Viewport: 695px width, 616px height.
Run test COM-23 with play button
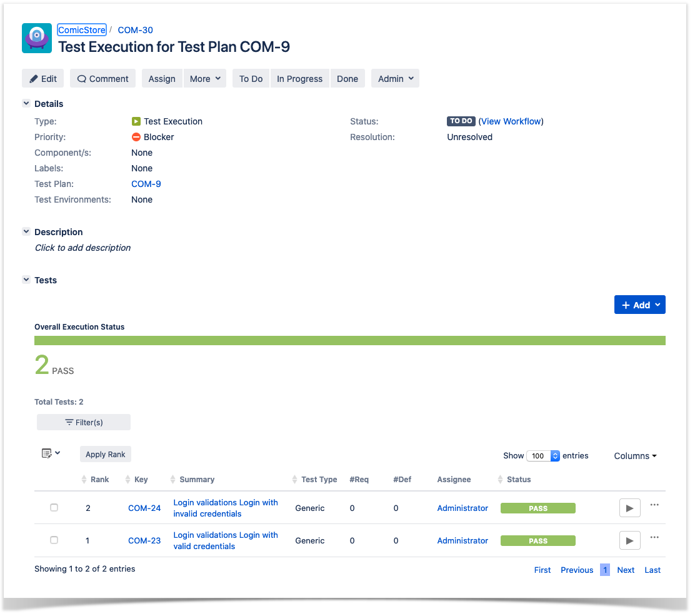629,540
